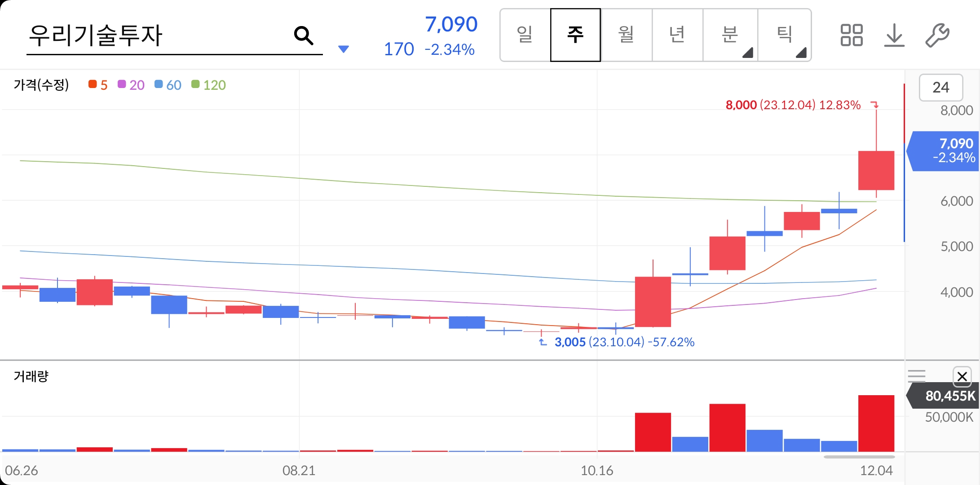Open the grid layout icon
The height and width of the screenshot is (485, 980).
point(851,35)
